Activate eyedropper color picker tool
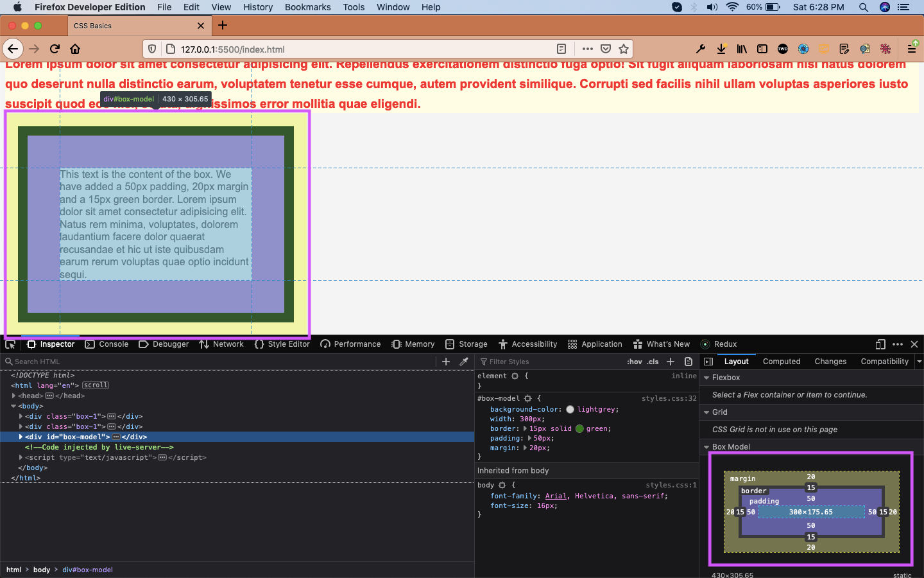The height and width of the screenshot is (578, 924). [464, 362]
